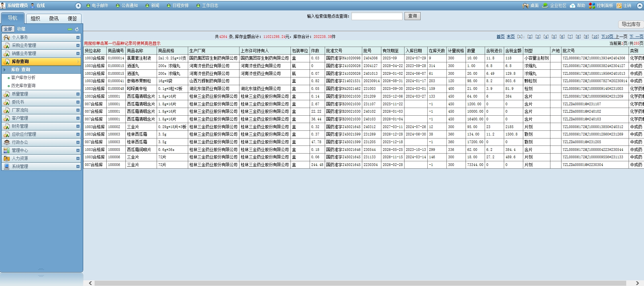
Task: Click the 查询 search button
Action: [x=413, y=16]
